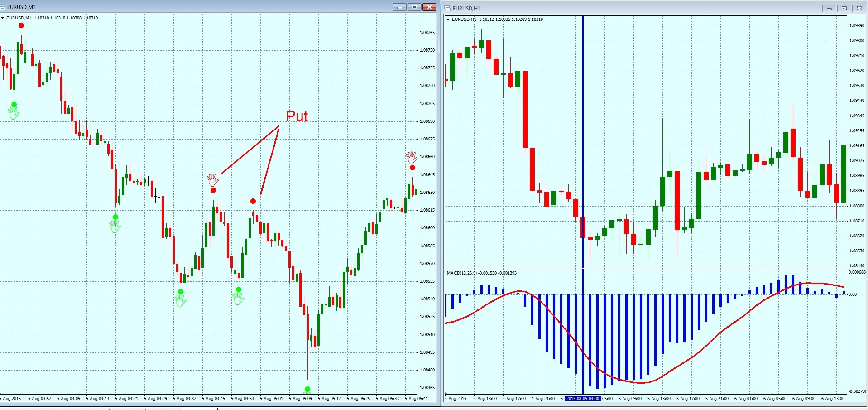Close the EURUSD,M1 chart window
868x410 pixels.
click(429, 7)
